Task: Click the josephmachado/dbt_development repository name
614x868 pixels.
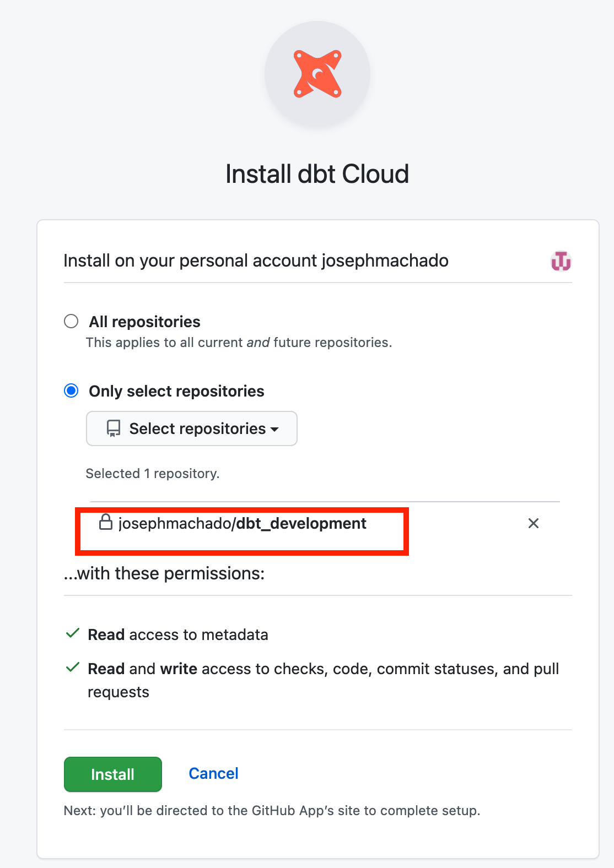Action: point(241,523)
